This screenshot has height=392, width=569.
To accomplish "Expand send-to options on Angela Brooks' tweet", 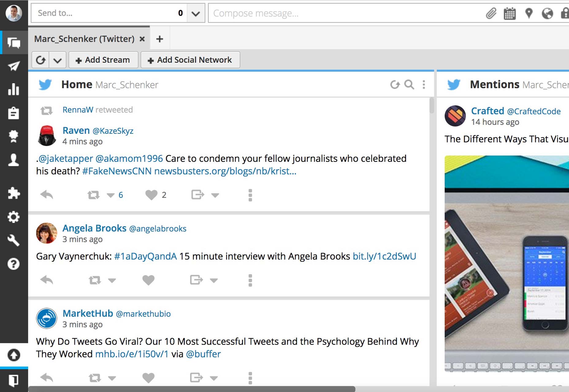I will 214,280.
